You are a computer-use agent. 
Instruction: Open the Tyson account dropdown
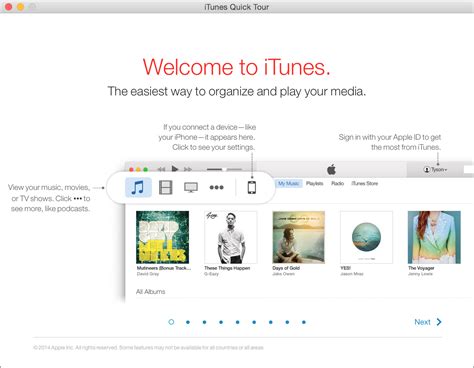click(x=435, y=169)
